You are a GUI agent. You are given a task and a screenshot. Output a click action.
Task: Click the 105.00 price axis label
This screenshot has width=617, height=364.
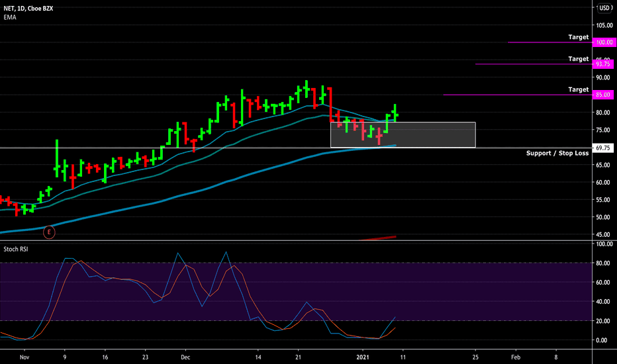pyautogui.click(x=604, y=25)
